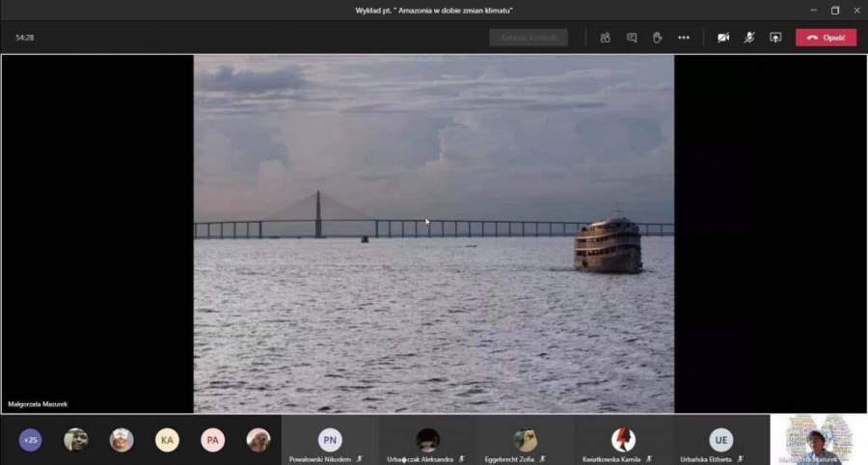Click Małgorzata Mazurek's video thumbnail

[818, 440]
